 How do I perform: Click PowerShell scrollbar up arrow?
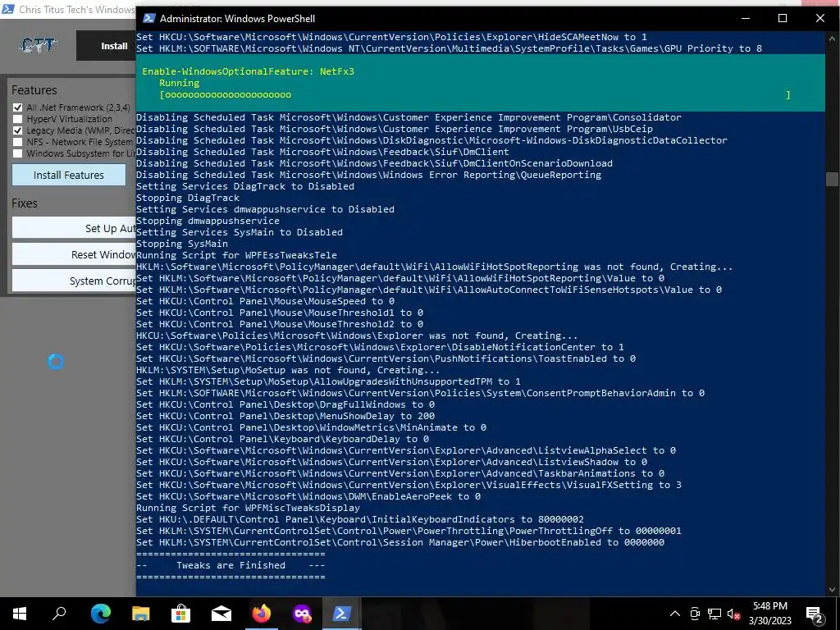pyautogui.click(x=832, y=39)
